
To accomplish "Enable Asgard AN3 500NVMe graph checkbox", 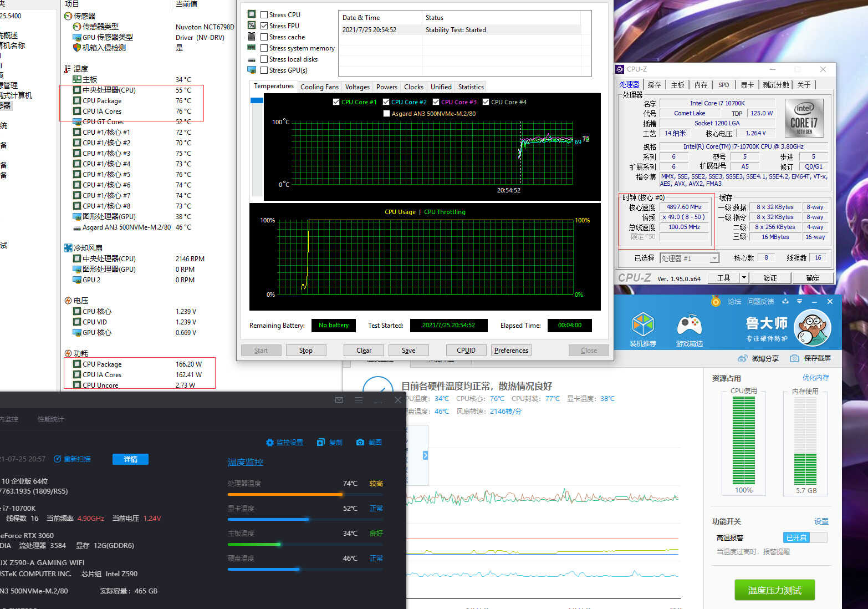I will [387, 114].
